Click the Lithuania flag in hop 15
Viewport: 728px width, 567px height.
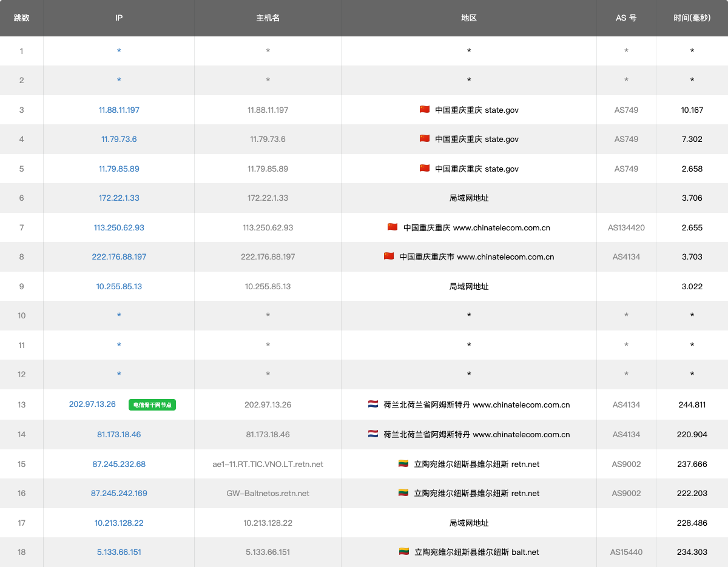pos(403,464)
